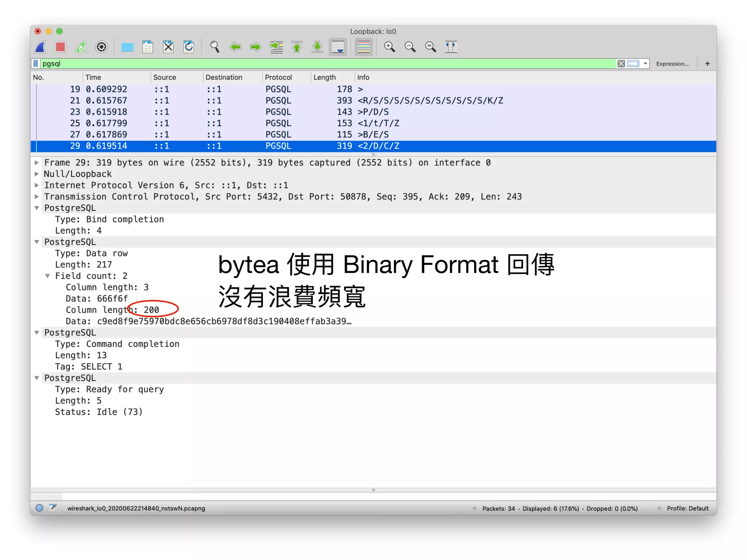Sort by the Destination column header
Viewport: 747px width, 560px height.
(232, 77)
